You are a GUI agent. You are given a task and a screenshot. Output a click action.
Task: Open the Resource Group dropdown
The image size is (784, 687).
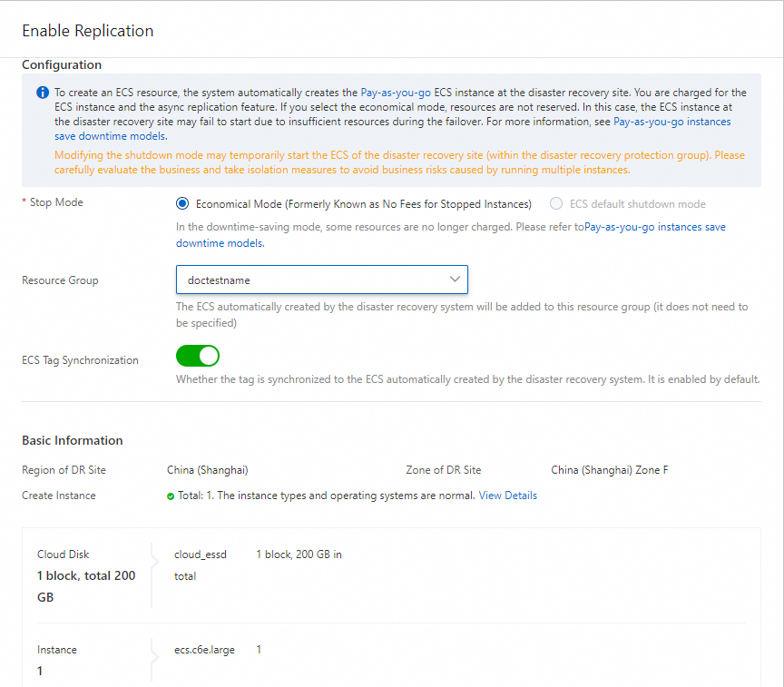coord(322,280)
